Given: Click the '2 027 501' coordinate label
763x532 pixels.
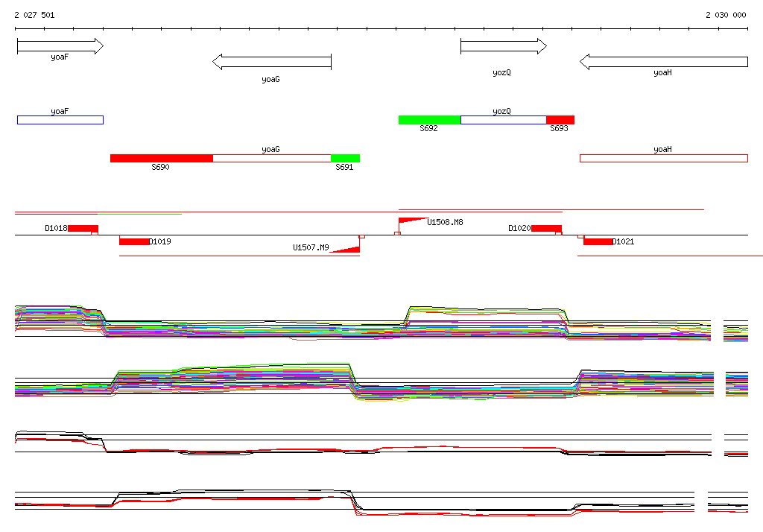Looking at the screenshot, I should pos(34,15).
